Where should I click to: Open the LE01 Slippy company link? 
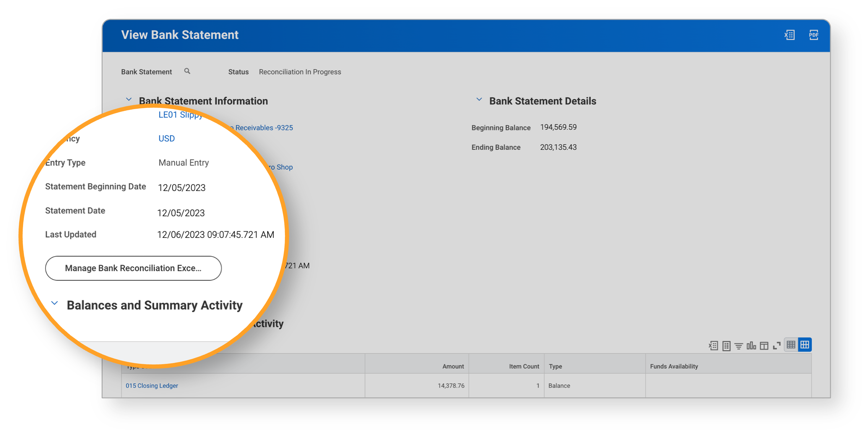(180, 115)
